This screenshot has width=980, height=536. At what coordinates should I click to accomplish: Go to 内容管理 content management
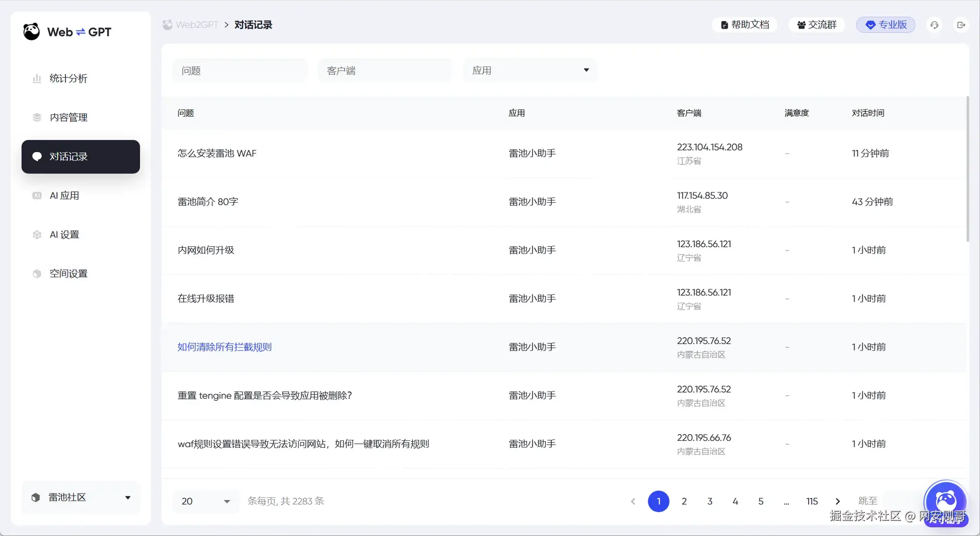[x=68, y=118]
